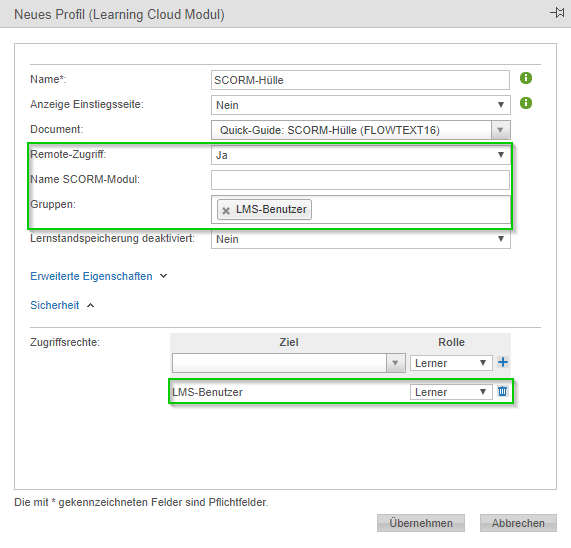Open the Ziel combo box arrow
Viewport: 571px width, 548px height.
coord(395,363)
